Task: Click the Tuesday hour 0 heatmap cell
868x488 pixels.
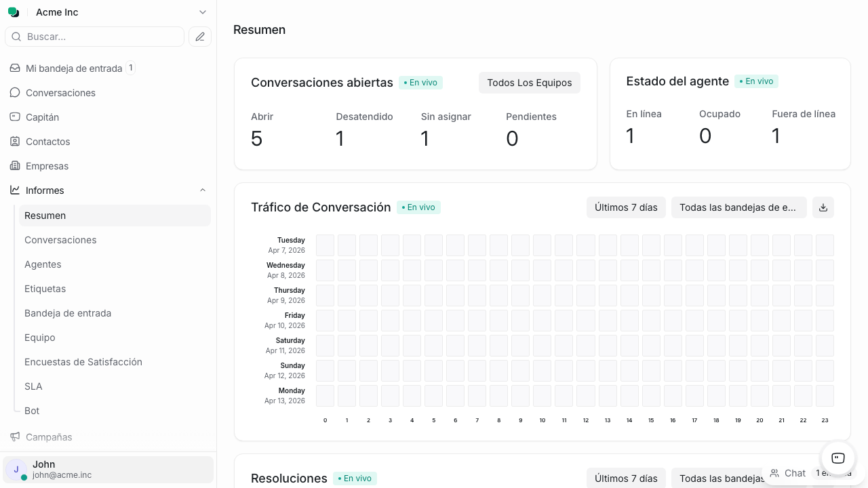Action: (325, 245)
